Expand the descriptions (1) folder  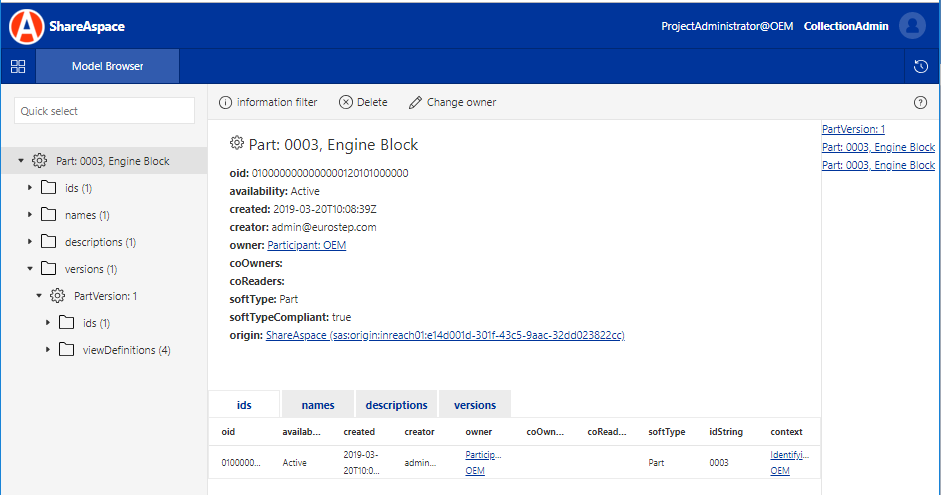tap(30, 242)
